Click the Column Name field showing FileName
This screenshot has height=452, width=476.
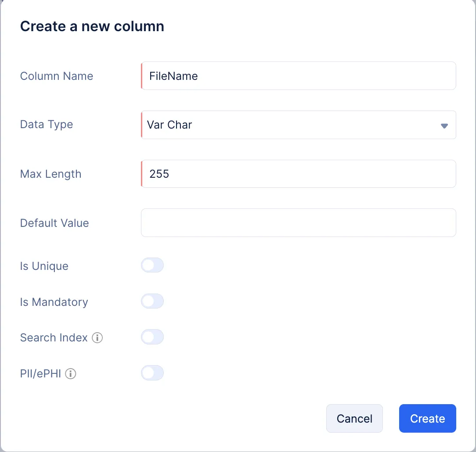tap(299, 76)
